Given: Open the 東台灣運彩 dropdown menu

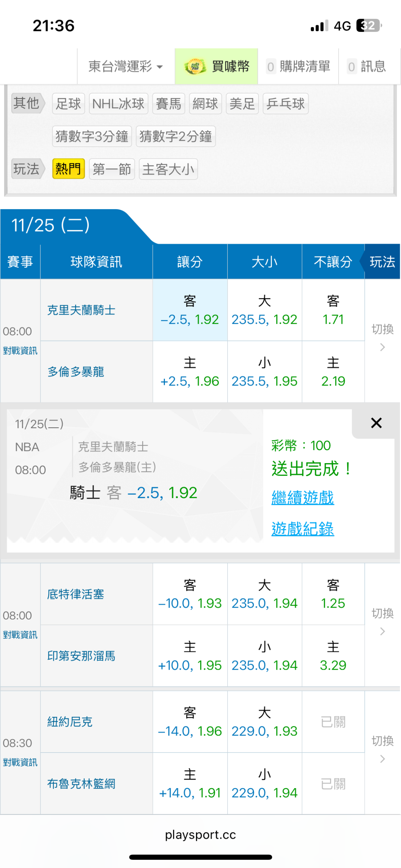Looking at the screenshot, I should [x=125, y=67].
